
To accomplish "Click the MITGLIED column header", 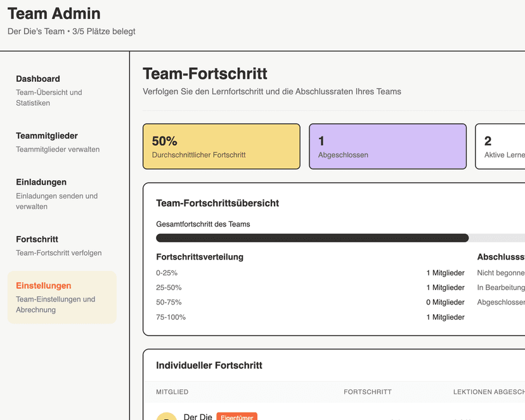I will (172, 392).
